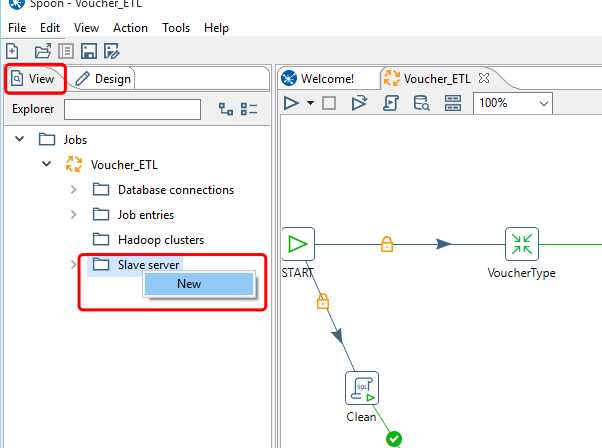Expand the Job entries folder
Image resolution: width=602 pixels, height=448 pixels.
coord(74,215)
